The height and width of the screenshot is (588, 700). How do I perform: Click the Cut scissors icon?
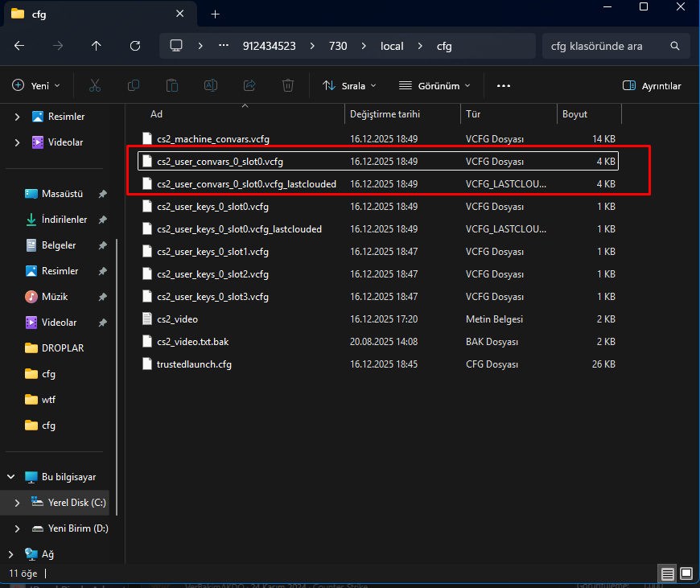[95, 85]
